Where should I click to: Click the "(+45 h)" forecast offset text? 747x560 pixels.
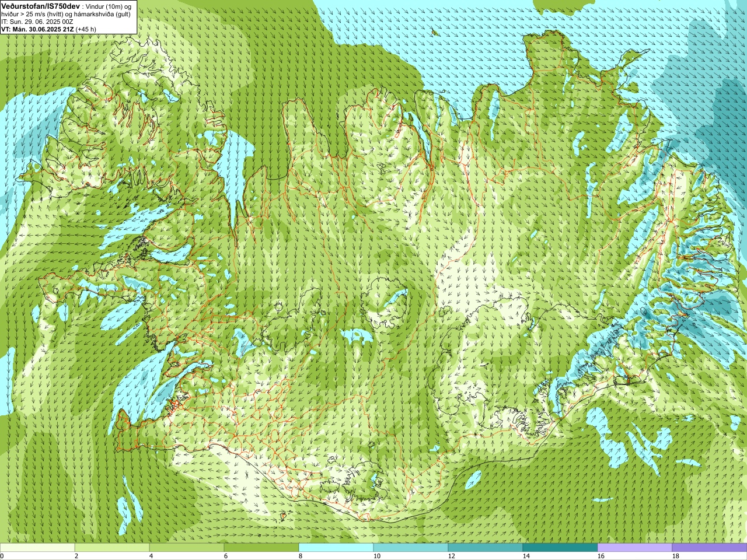click(86, 29)
